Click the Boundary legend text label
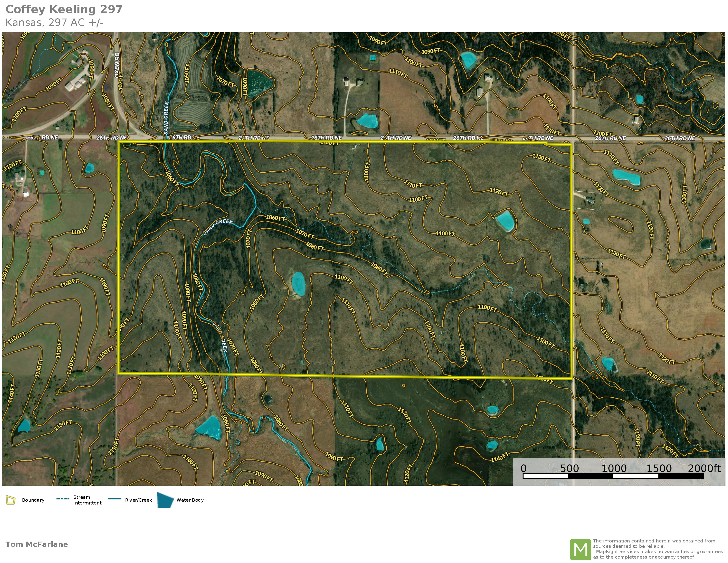 click(x=33, y=500)
